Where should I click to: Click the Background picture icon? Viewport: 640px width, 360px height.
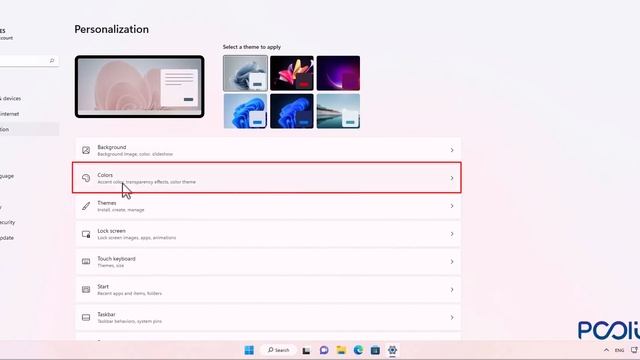coord(86,150)
